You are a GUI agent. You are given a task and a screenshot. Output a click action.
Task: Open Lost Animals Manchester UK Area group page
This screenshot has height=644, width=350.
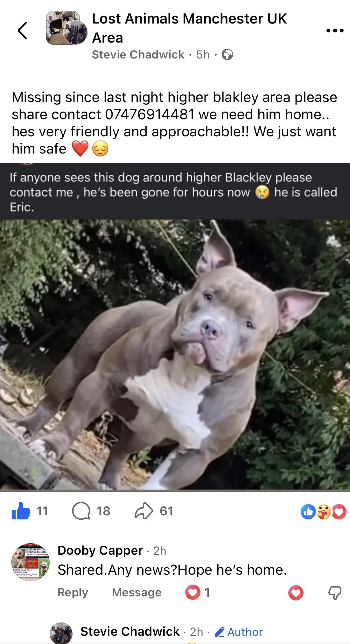coord(189,28)
